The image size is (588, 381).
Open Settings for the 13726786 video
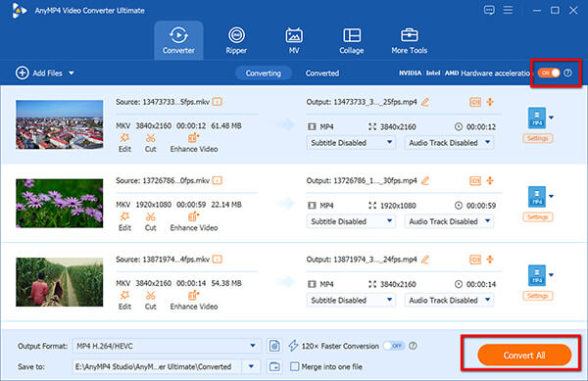pyautogui.click(x=538, y=216)
